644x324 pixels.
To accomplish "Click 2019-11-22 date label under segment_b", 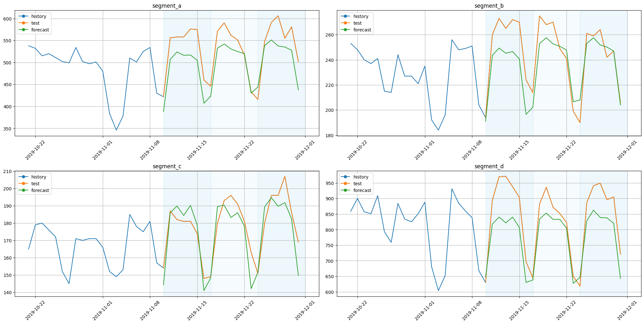I will click(566, 150).
